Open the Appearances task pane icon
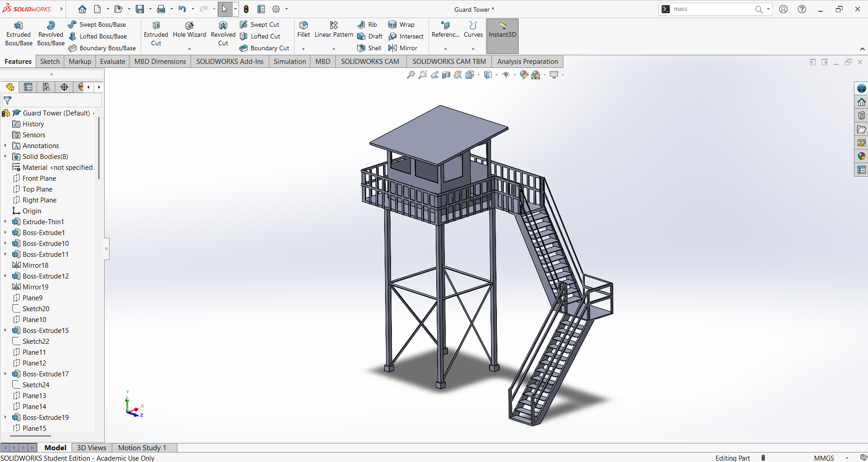This screenshot has height=462, width=868. point(861,156)
